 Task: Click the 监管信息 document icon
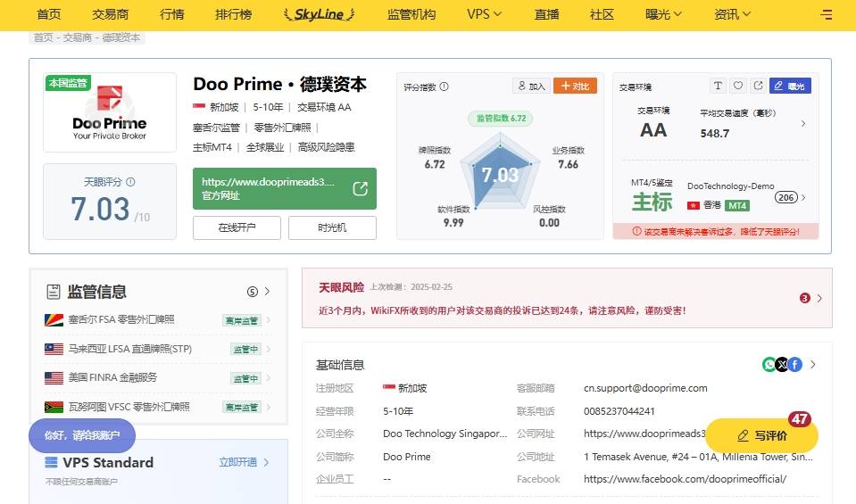click(x=53, y=292)
